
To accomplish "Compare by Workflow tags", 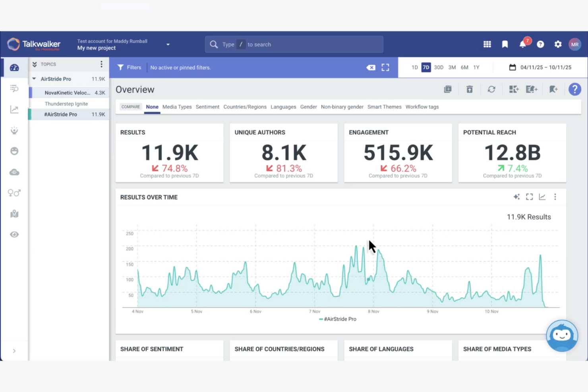I will tap(422, 107).
